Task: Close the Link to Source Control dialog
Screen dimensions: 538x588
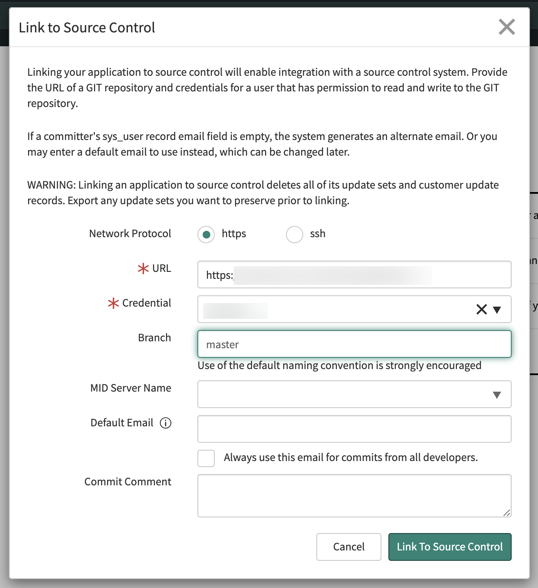Action: tap(507, 27)
